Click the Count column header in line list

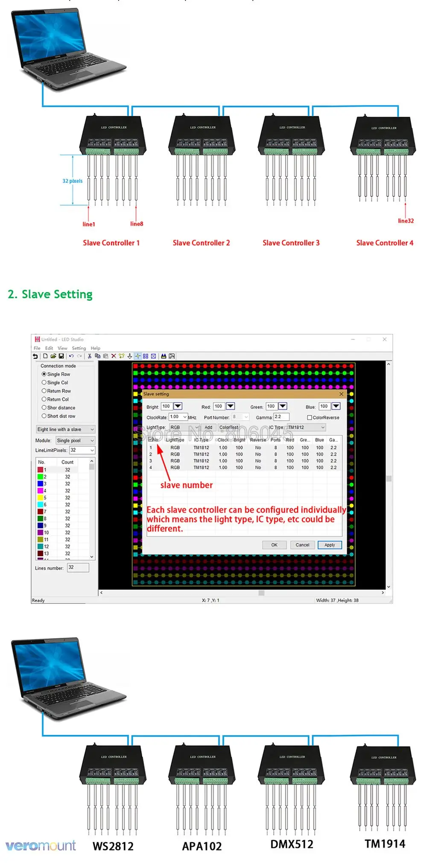click(67, 462)
